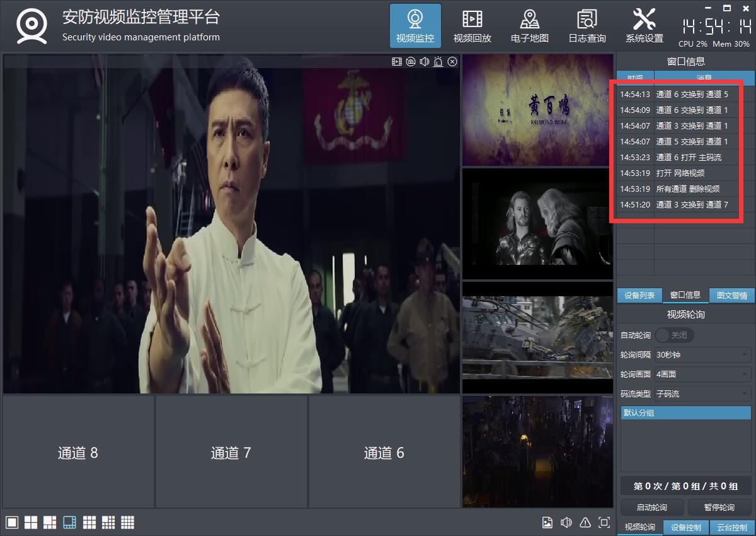
Task: Close main channel video with X icon
Action: [x=452, y=62]
